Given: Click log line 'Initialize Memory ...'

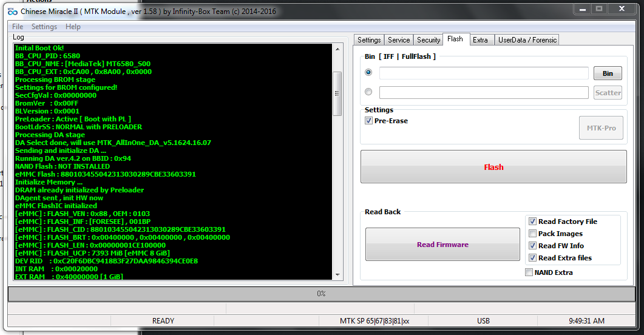Looking at the screenshot, I should (49, 182).
